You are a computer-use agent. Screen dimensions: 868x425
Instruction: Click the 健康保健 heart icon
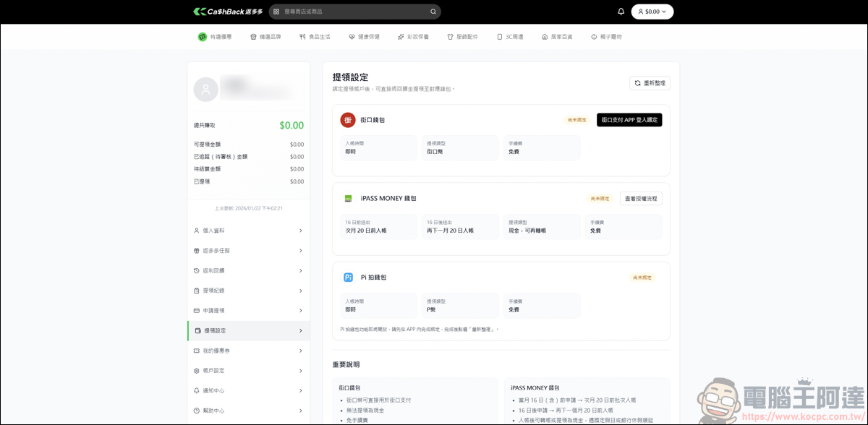[352, 37]
